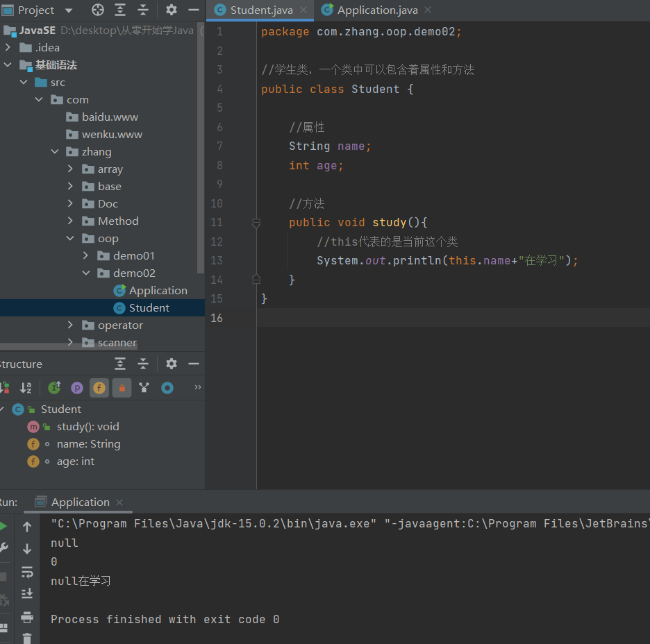Toggle show lambdas circle icon in Structure

167,388
